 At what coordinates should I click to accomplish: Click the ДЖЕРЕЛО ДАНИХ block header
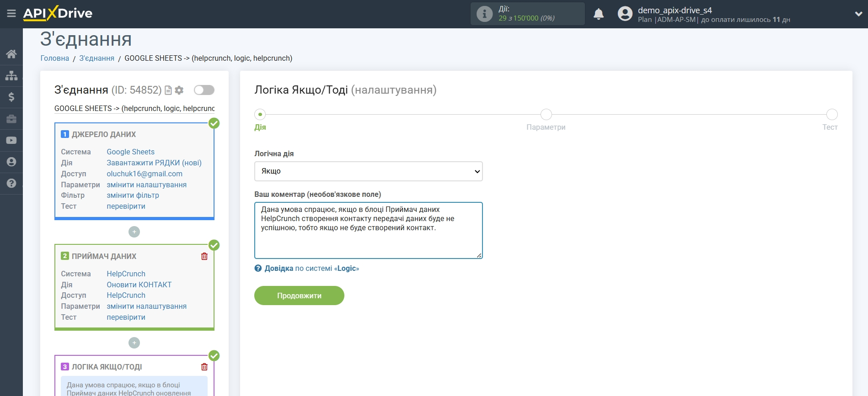pos(104,135)
